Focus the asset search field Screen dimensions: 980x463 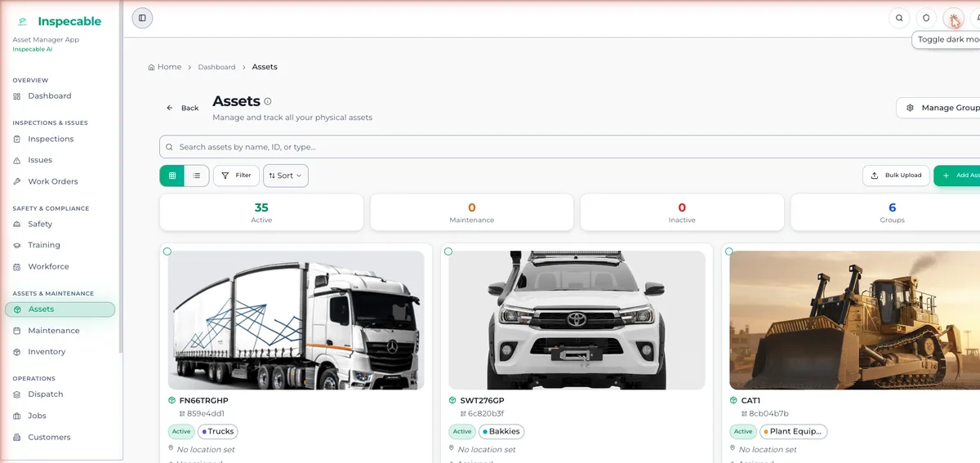(x=569, y=147)
